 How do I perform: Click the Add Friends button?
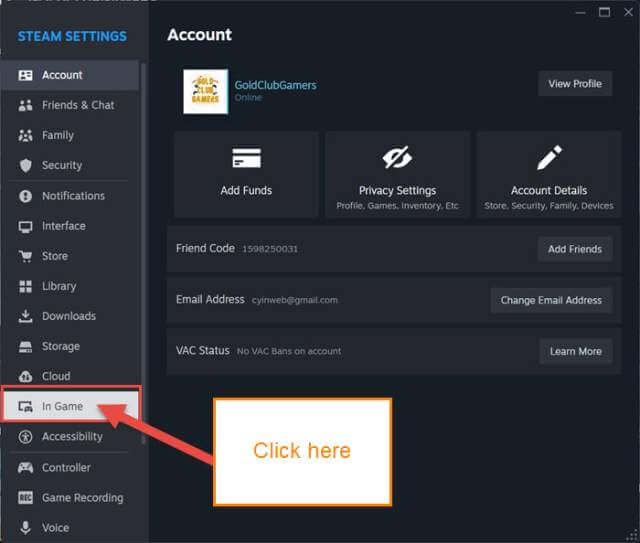[575, 249]
